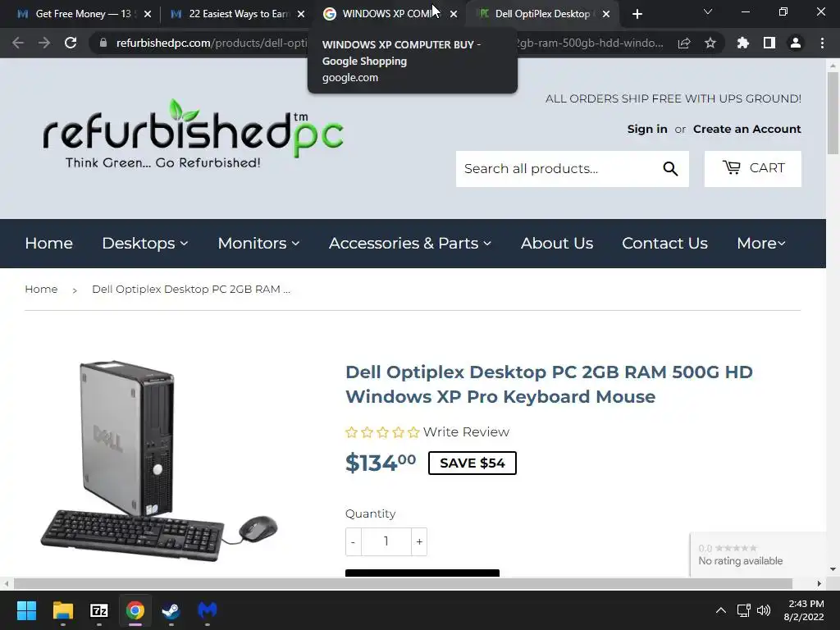Reload the page with the refresh icon
Viewport: 840px width, 630px height.
pyautogui.click(x=71, y=43)
